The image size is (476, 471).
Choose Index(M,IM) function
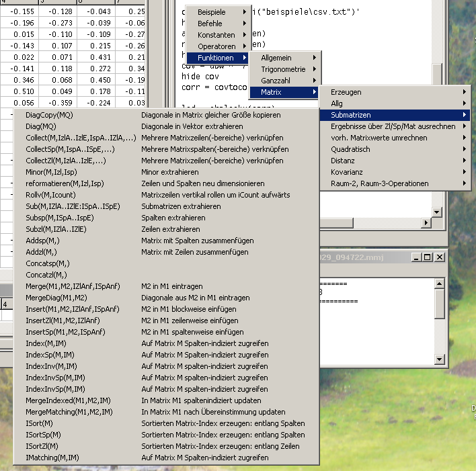[166, 343]
